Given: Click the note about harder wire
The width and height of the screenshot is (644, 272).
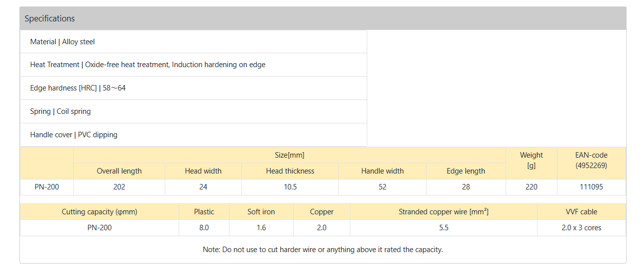Looking at the screenshot, I should coord(322,250).
